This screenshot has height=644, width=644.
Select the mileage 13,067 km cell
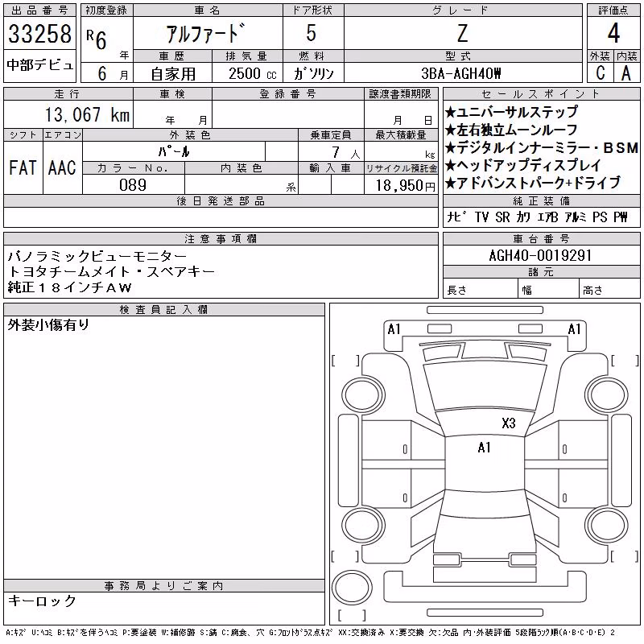pyautogui.click(x=68, y=114)
